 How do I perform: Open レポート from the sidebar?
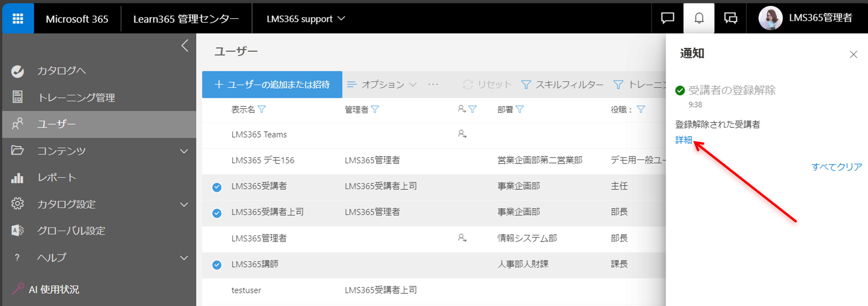57,177
